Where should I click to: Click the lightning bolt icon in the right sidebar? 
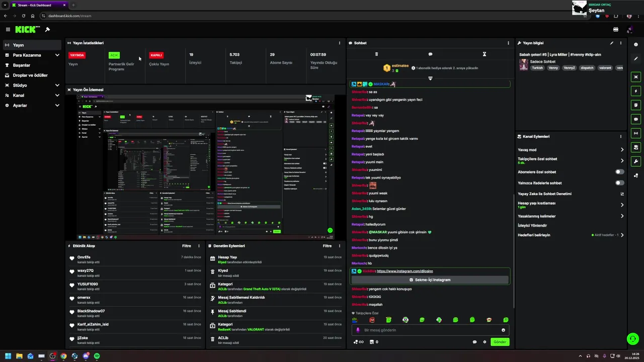click(636, 91)
